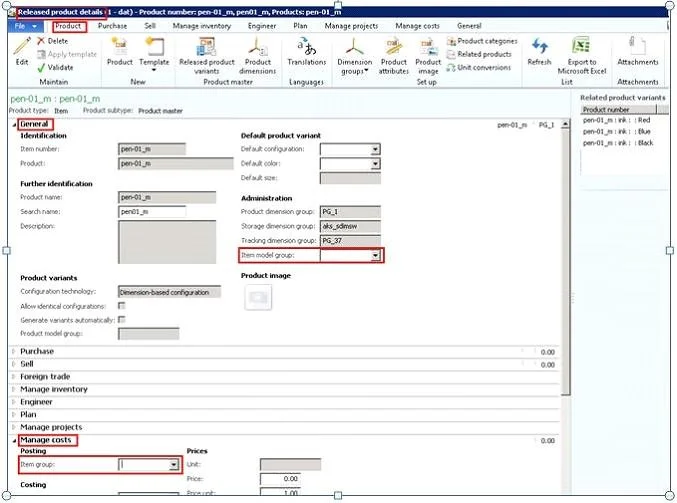Create new Product from ribbon

[120, 51]
